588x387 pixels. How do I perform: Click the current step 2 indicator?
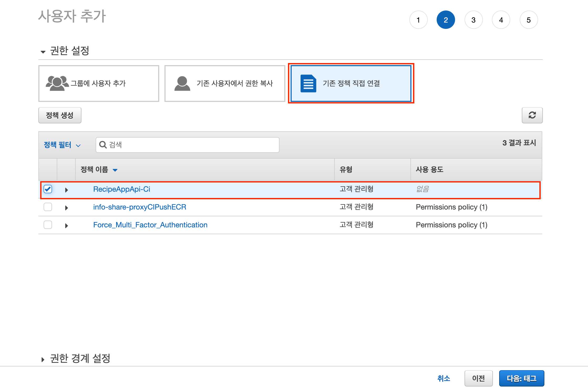[x=446, y=20]
